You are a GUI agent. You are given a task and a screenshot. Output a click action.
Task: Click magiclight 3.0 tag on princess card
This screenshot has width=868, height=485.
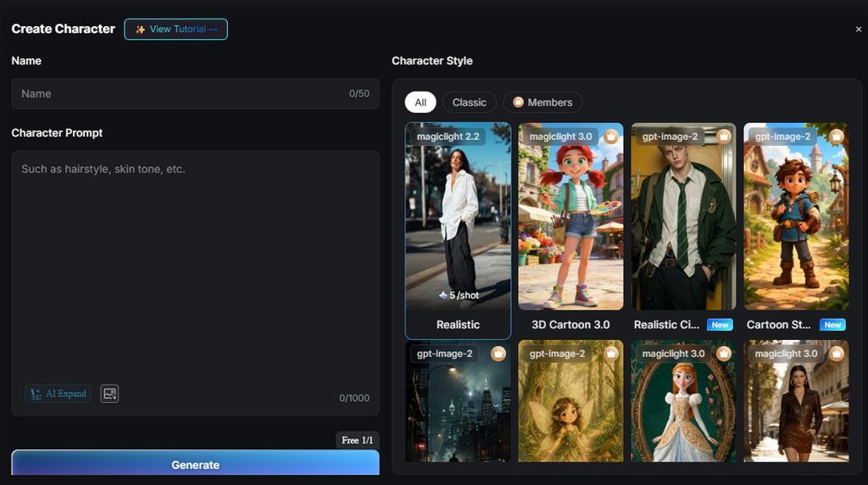tap(674, 354)
